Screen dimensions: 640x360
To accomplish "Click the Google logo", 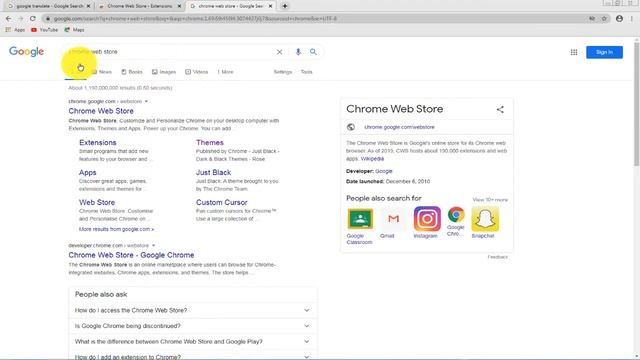I will click(x=27, y=52).
